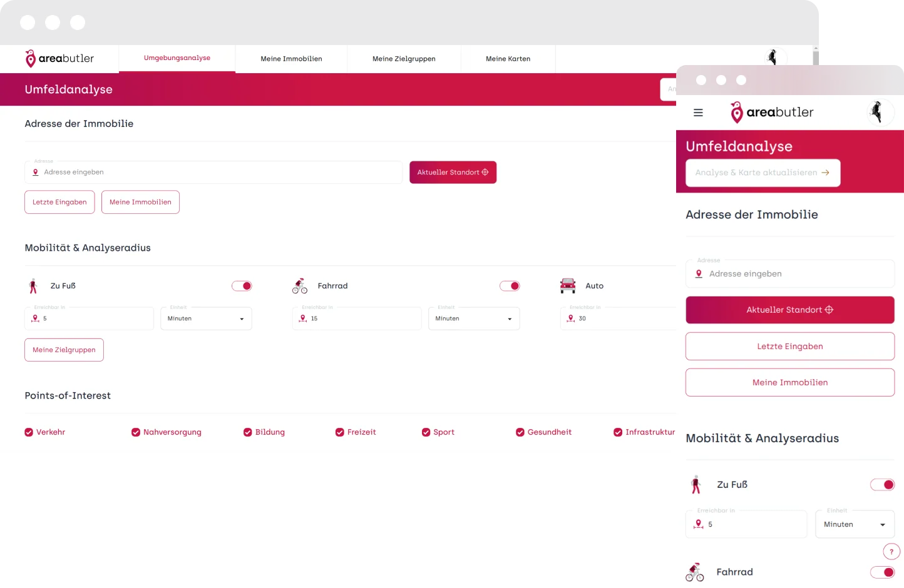Click the Fahrrad bicycle icon in desktop window

click(300, 286)
